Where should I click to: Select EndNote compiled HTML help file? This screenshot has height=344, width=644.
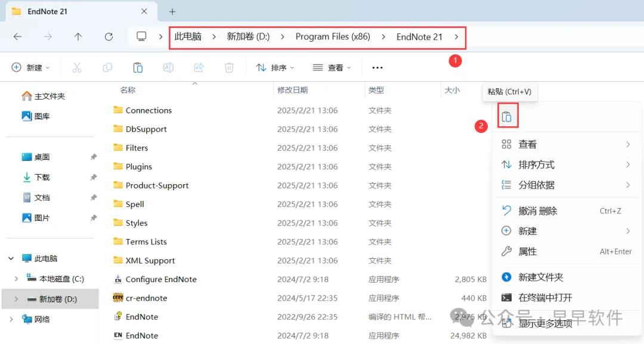tap(142, 317)
